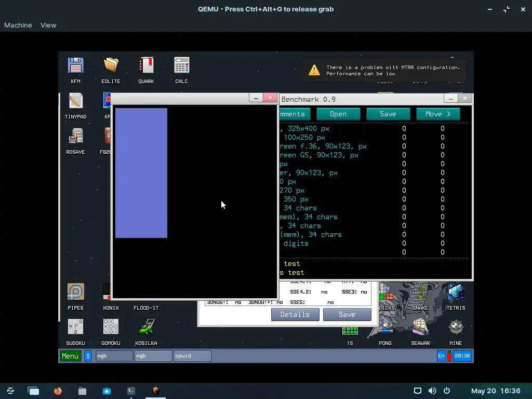Image resolution: width=532 pixels, height=399 pixels.
Task: Switch keyboard layout via En indicator
Action: point(441,356)
